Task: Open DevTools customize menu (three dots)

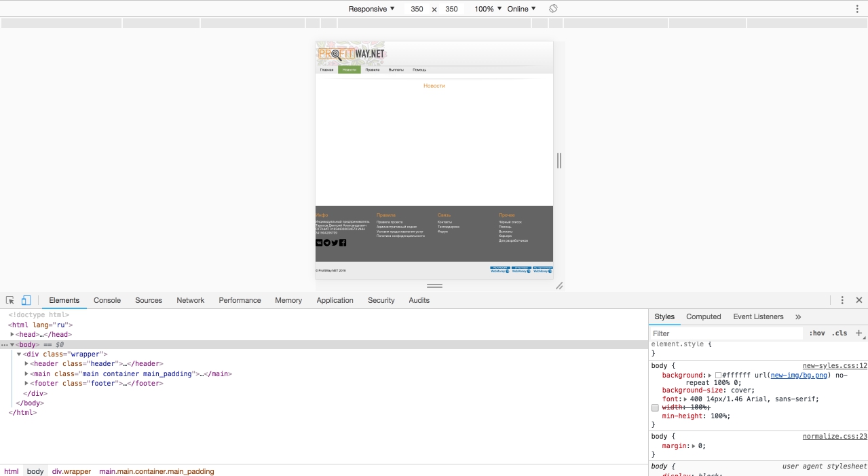Action: (842, 300)
